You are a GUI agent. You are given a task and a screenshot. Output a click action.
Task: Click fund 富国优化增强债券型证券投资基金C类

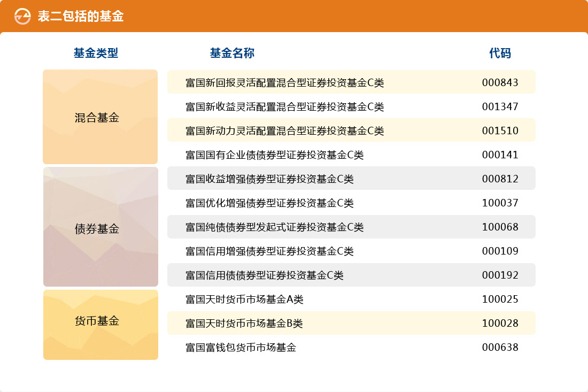click(x=269, y=203)
